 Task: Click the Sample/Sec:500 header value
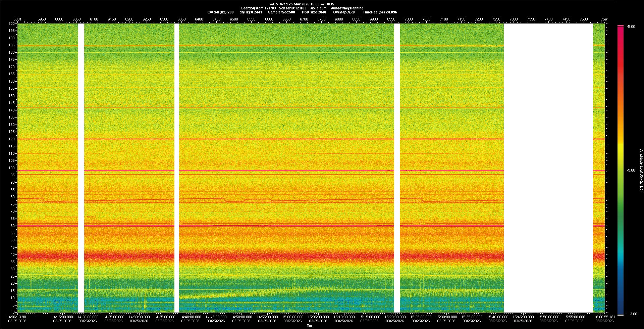pos(281,12)
